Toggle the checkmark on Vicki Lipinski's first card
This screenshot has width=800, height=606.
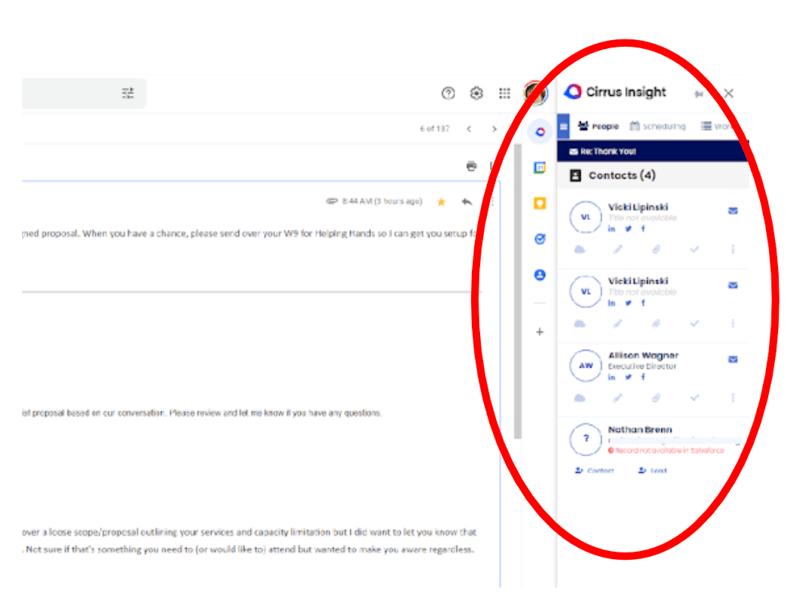(x=696, y=248)
